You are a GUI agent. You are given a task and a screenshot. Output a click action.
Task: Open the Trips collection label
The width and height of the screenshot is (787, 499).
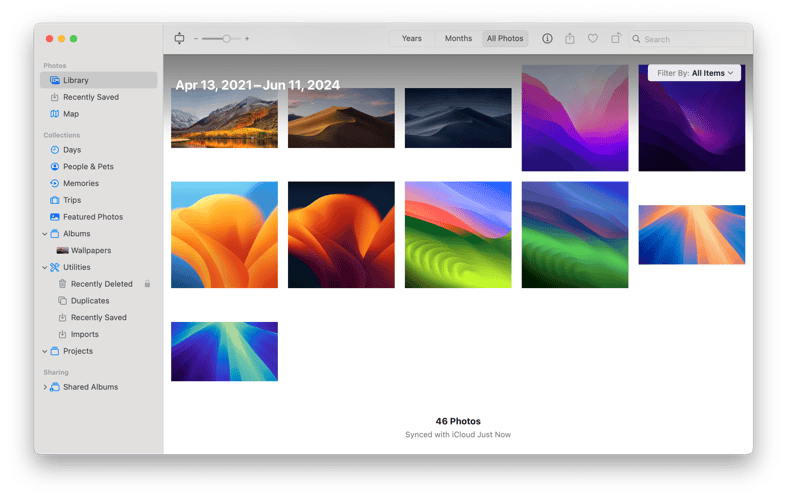(x=72, y=200)
